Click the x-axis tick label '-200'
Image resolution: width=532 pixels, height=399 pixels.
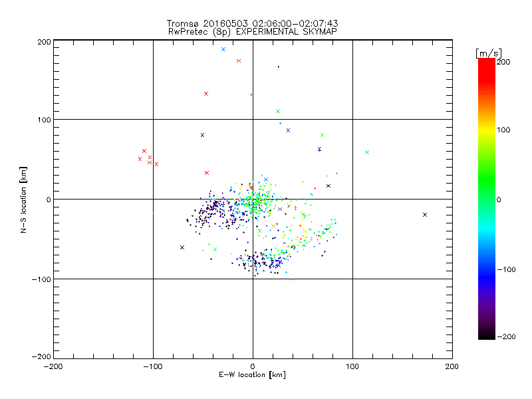(53, 367)
